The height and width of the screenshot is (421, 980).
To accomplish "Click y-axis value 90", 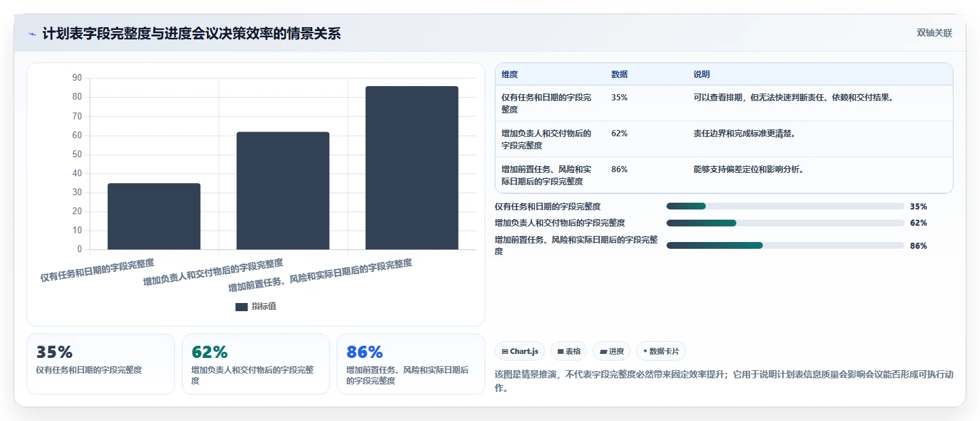I will coord(77,78).
